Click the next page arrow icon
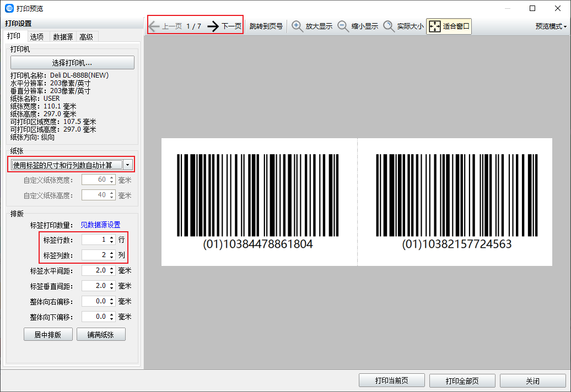The image size is (571, 392). coord(213,26)
